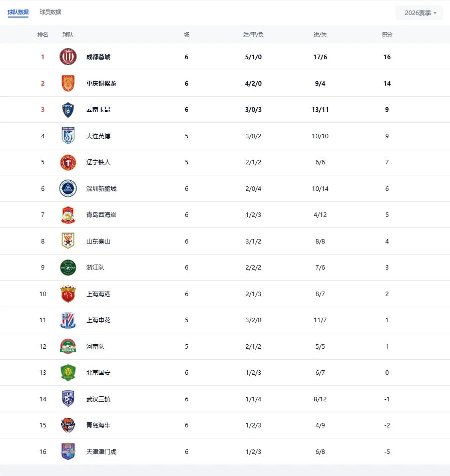Click the 上海海港 team name
The image size is (450, 476).
tap(98, 294)
